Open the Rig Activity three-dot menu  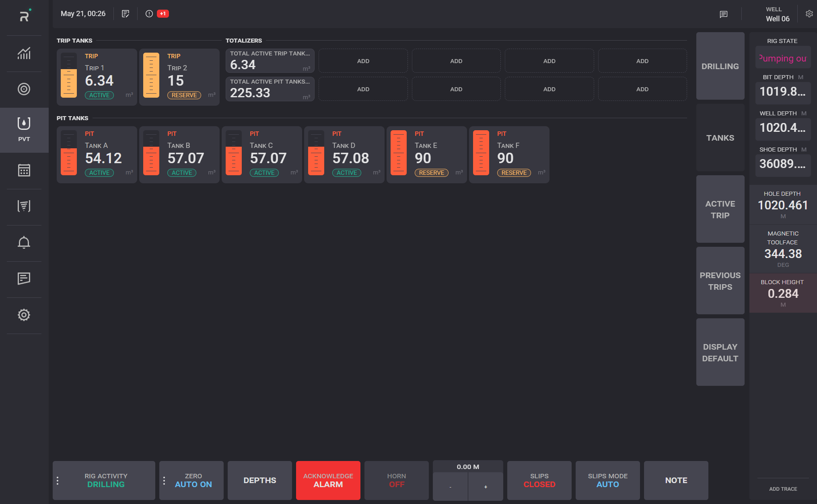[58, 481]
